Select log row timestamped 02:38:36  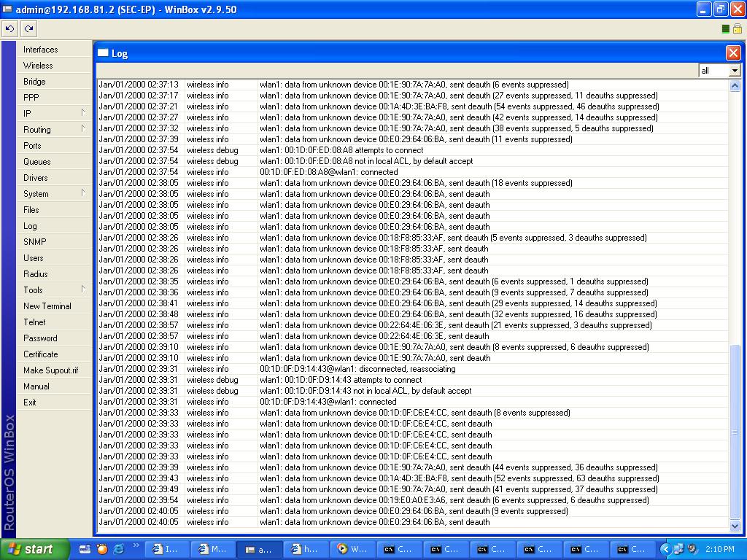coord(413,293)
